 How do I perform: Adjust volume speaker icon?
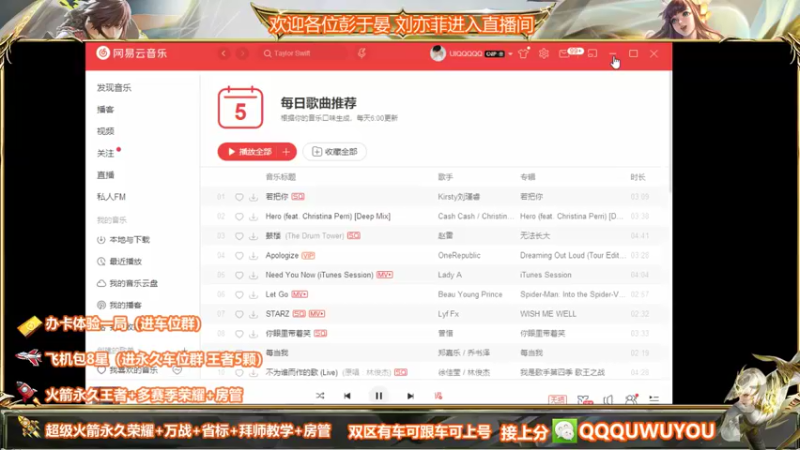[x=608, y=399]
